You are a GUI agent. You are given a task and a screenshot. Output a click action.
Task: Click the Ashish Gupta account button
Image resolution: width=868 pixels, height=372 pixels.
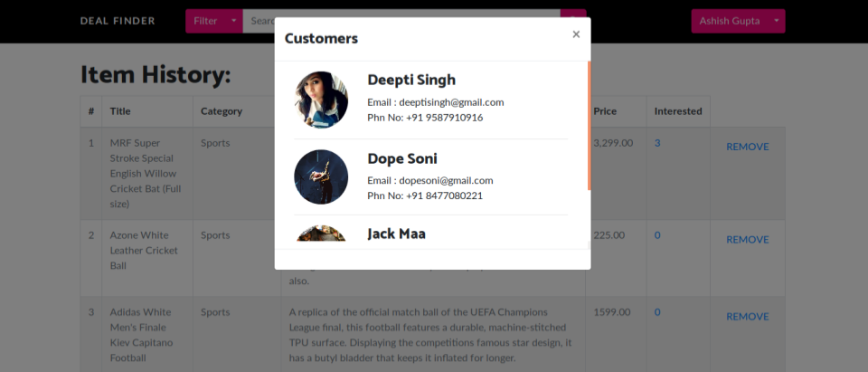[728, 21]
